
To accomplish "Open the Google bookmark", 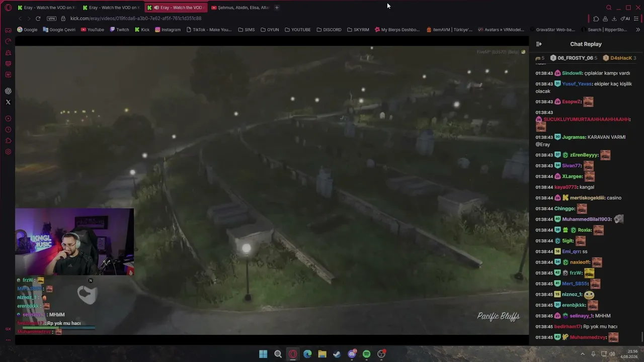I will point(27,30).
